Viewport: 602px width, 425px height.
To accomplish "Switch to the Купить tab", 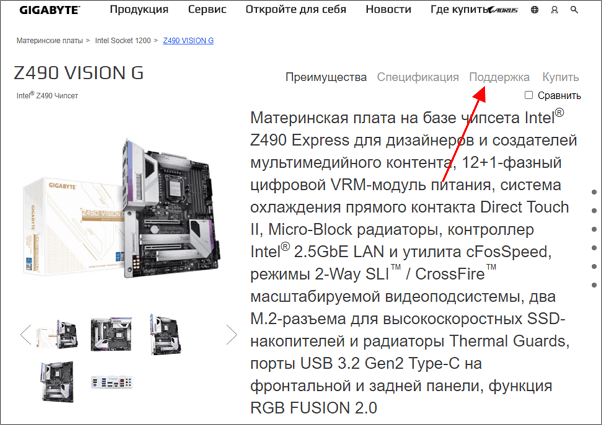I will tap(561, 77).
